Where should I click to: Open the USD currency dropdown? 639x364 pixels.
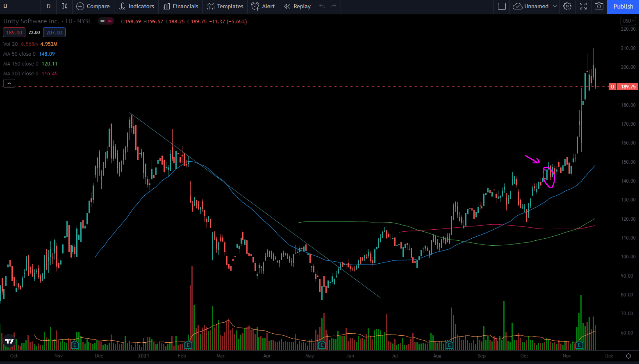tap(628, 21)
